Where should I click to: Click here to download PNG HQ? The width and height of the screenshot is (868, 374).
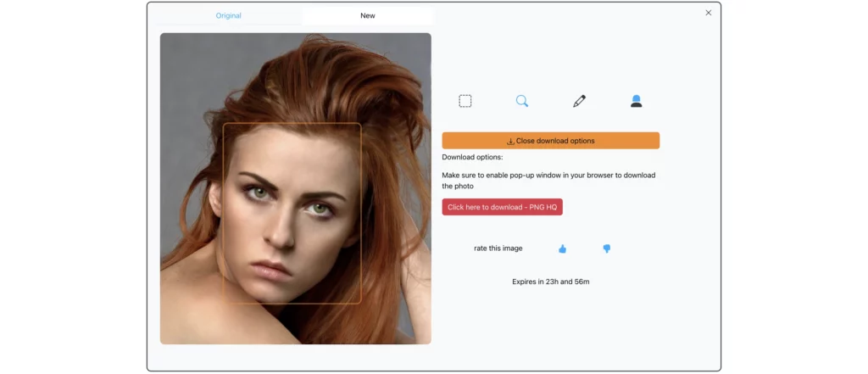pos(502,207)
